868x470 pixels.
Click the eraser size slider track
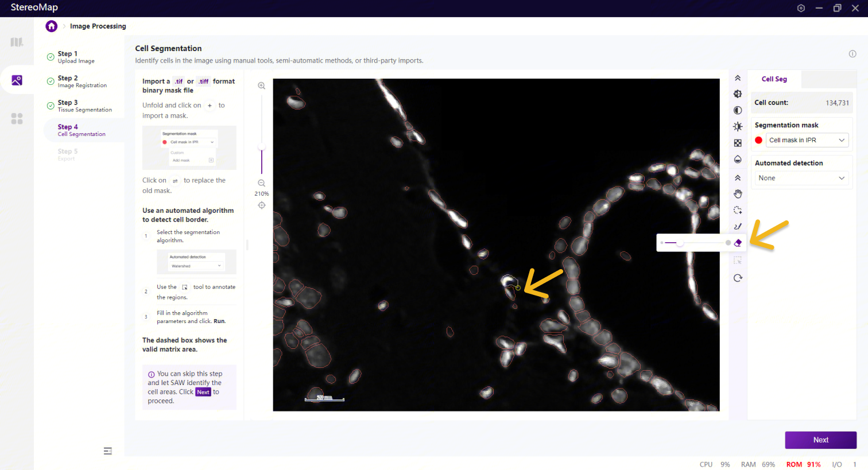[x=695, y=243]
